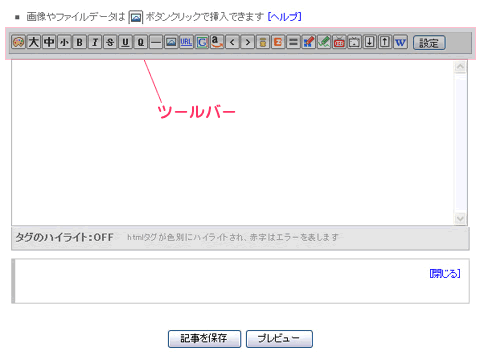Image resolution: width=480 pixels, height=360 pixels.
Task: Click the right angle bracket icon
Action: tap(248, 42)
